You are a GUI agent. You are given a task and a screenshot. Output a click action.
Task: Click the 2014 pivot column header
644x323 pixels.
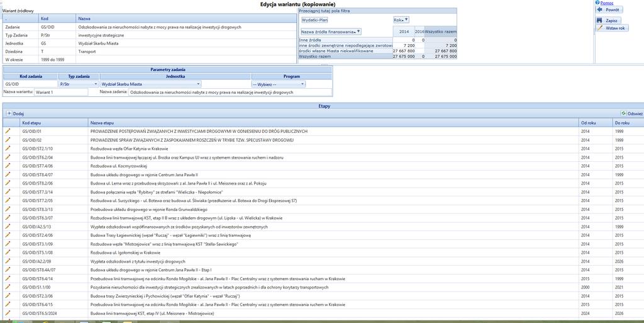point(403,31)
